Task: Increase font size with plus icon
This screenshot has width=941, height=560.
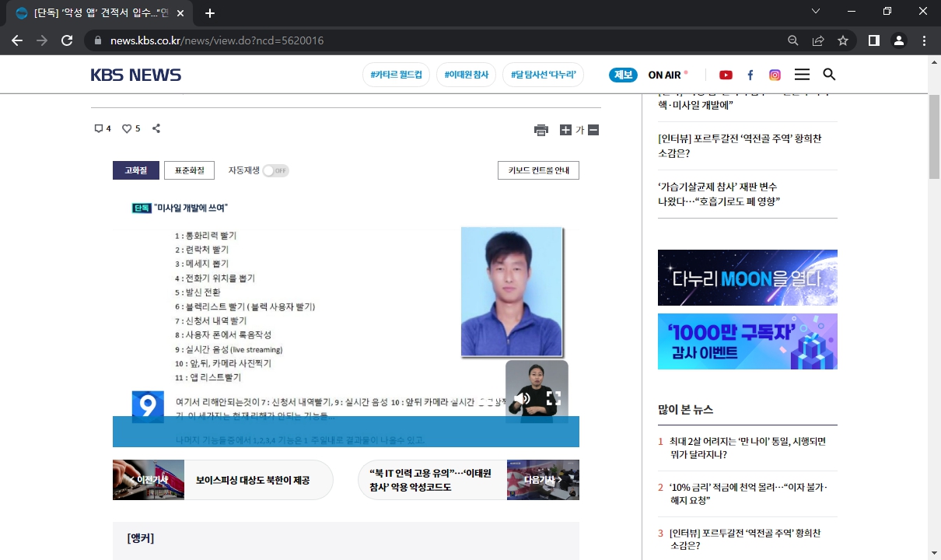Action: tap(565, 130)
